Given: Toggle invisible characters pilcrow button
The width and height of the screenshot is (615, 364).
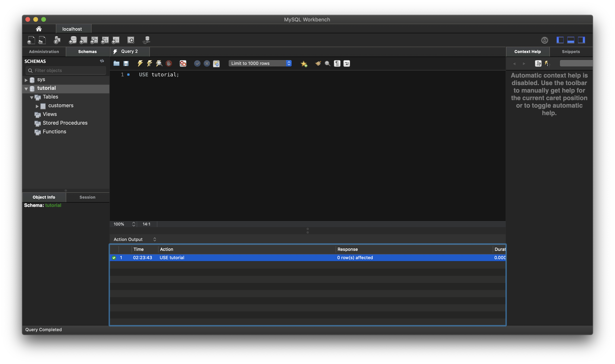Looking at the screenshot, I should click(x=337, y=64).
